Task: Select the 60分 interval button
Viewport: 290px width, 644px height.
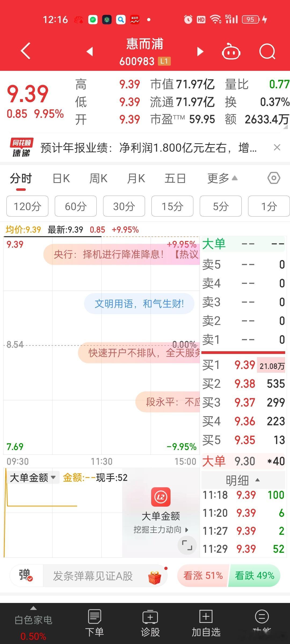Action: [76, 206]
